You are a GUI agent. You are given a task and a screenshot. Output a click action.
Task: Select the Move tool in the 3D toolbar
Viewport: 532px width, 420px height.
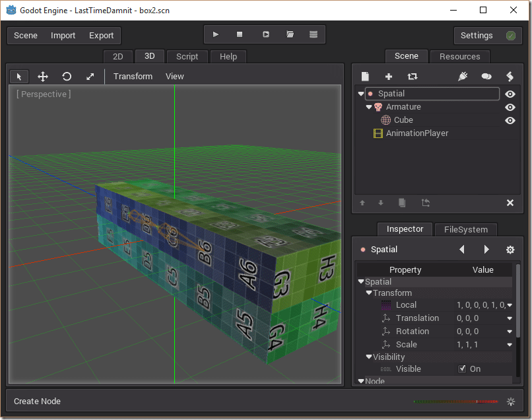(x=42, y=76)
